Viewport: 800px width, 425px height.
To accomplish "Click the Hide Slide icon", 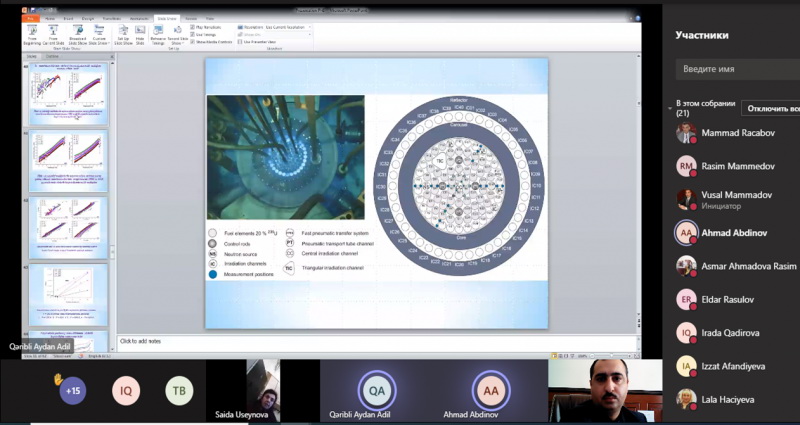I will coord(140,33).
